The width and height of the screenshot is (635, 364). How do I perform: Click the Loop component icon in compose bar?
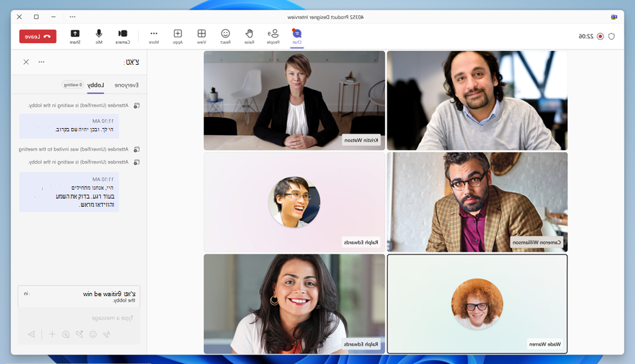pos(66,334)
